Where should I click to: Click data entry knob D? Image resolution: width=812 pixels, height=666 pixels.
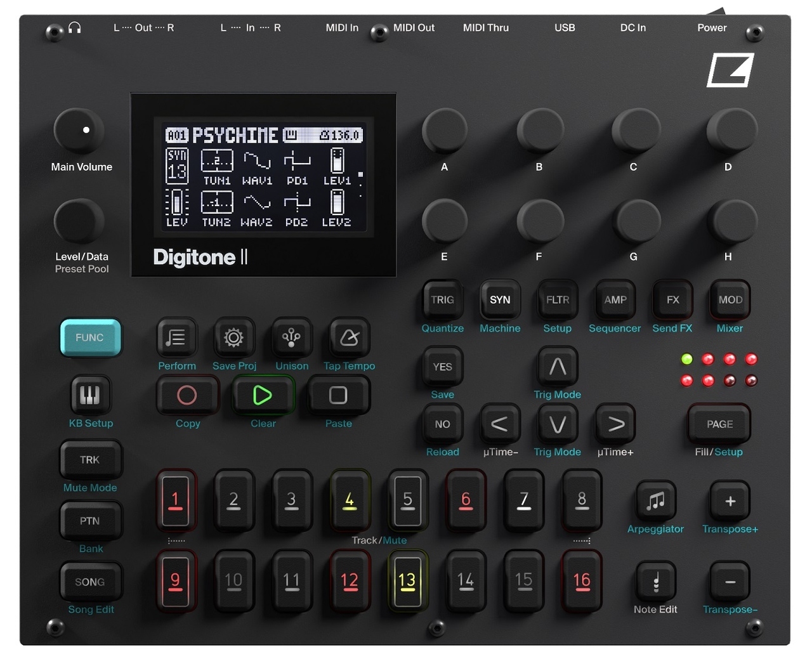(x=731, y=131)
